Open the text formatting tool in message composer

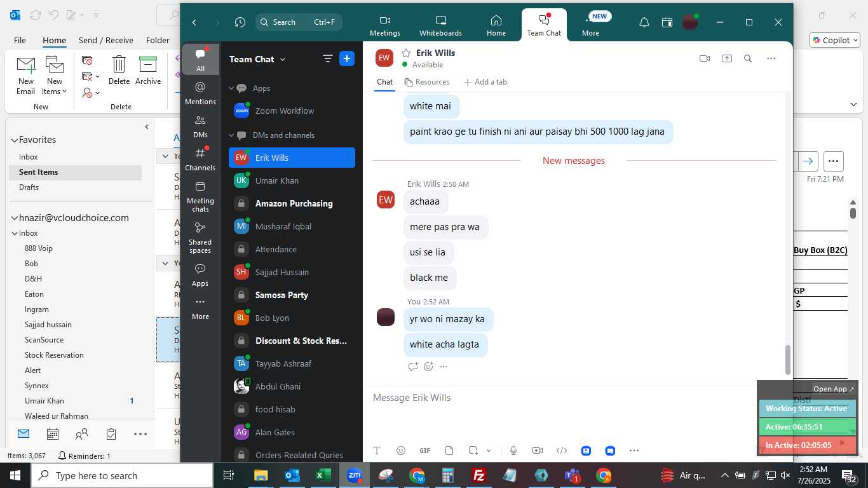[377, 451]
